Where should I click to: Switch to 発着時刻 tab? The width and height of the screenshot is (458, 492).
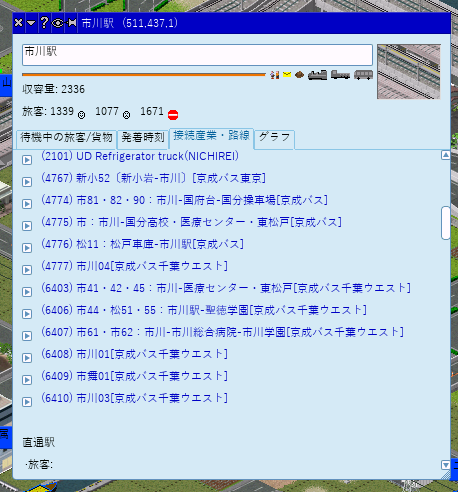coord(143,139)
